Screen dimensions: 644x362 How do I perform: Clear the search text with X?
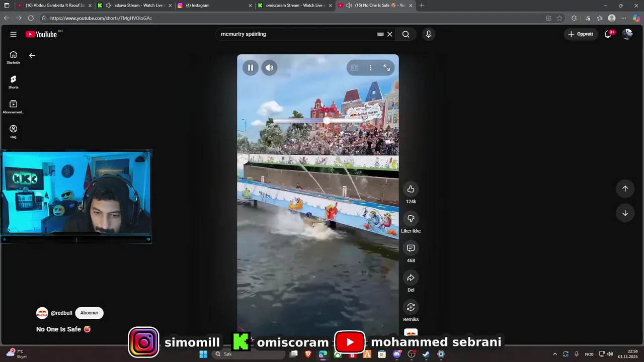389,34
